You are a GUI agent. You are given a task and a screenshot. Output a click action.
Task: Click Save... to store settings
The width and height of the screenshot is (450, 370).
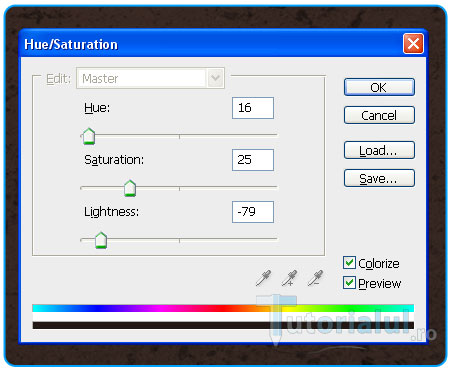[379, 178]
